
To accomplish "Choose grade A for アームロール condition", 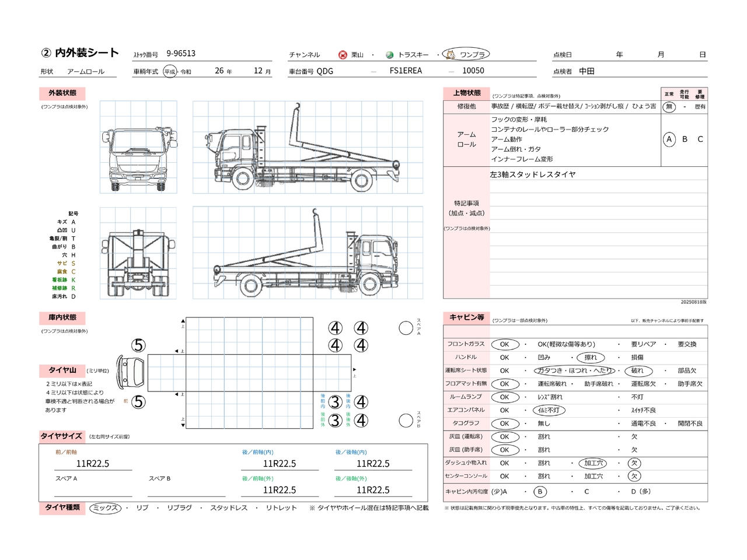I will 669,139.
